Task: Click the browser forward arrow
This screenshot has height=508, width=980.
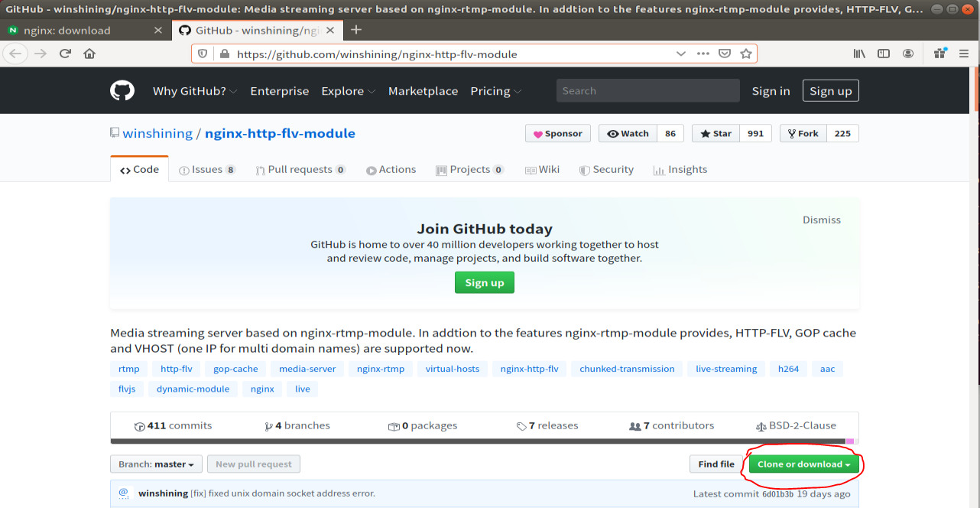Action: coord(41,54)
